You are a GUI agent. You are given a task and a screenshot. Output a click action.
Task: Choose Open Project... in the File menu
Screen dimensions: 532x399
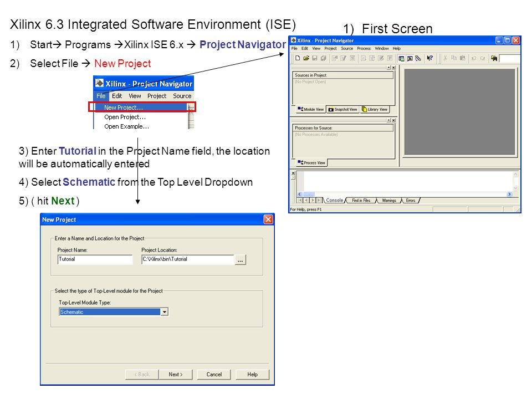125,117
